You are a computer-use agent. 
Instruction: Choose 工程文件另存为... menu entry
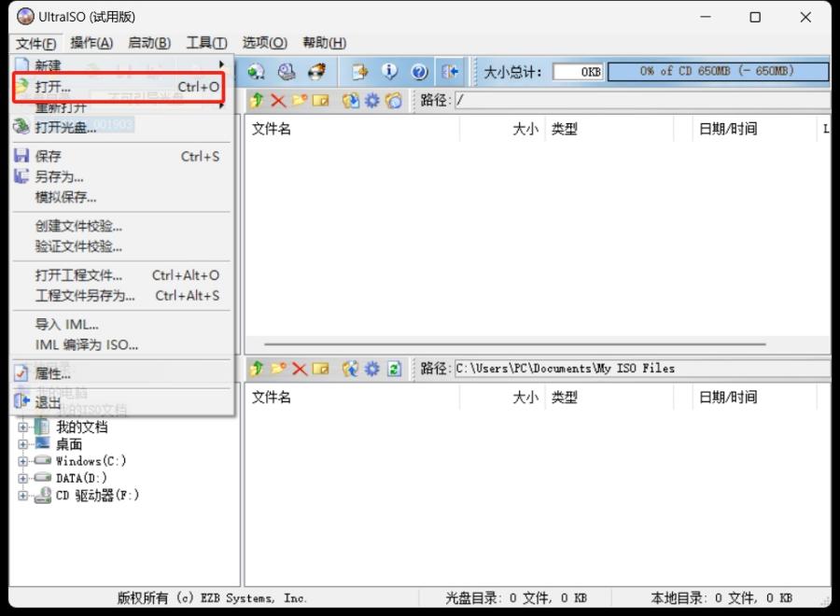(122, 296)
